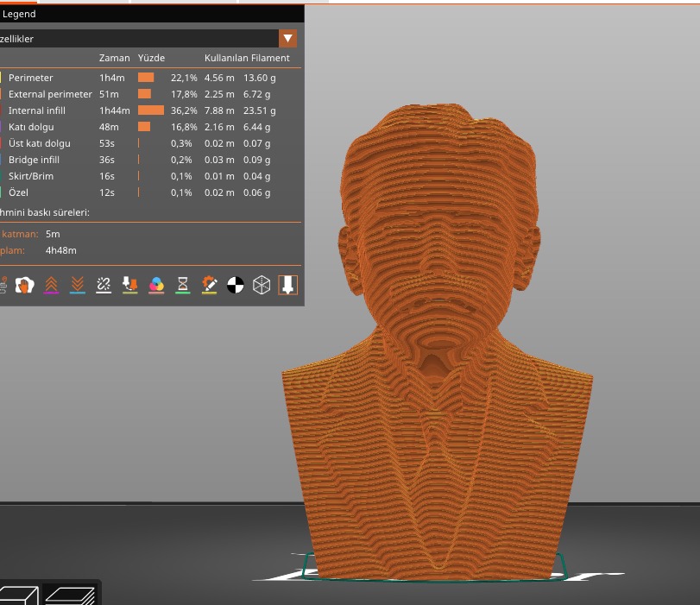
Task: Toggle Skirt/Brim row in legend
Action: tap(150, 176)
